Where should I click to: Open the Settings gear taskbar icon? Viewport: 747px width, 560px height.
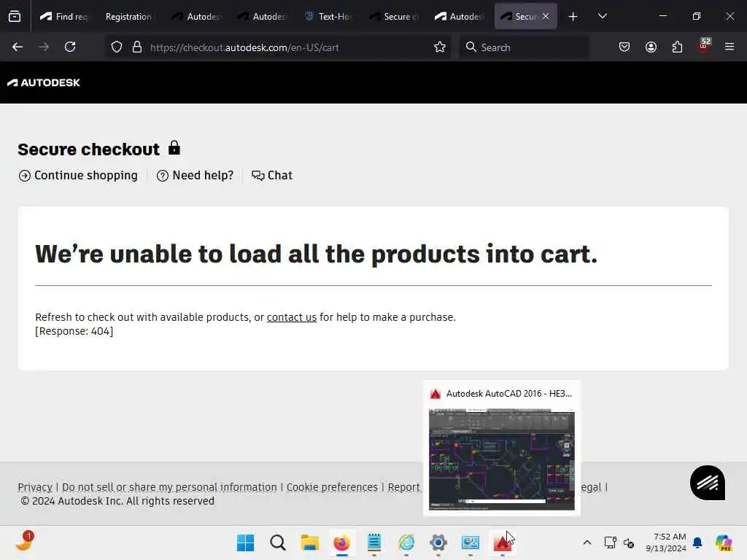coord(438,542)
